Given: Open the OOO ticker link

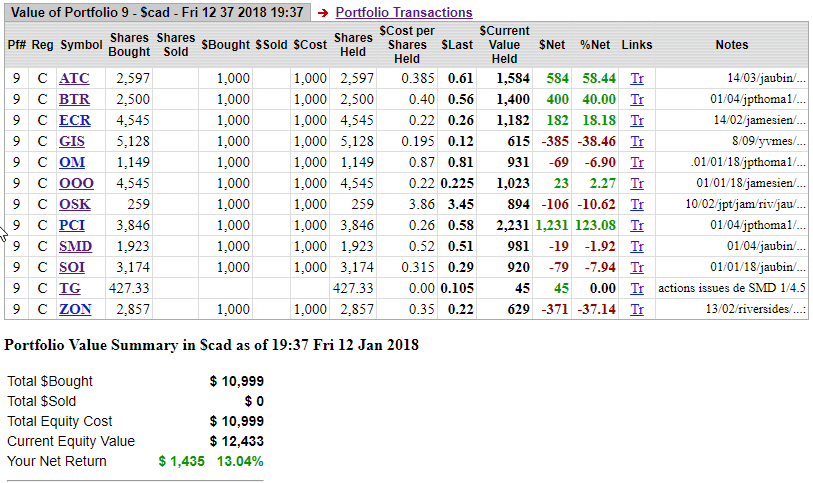Looking at the screenshot, I should point(76,183).
